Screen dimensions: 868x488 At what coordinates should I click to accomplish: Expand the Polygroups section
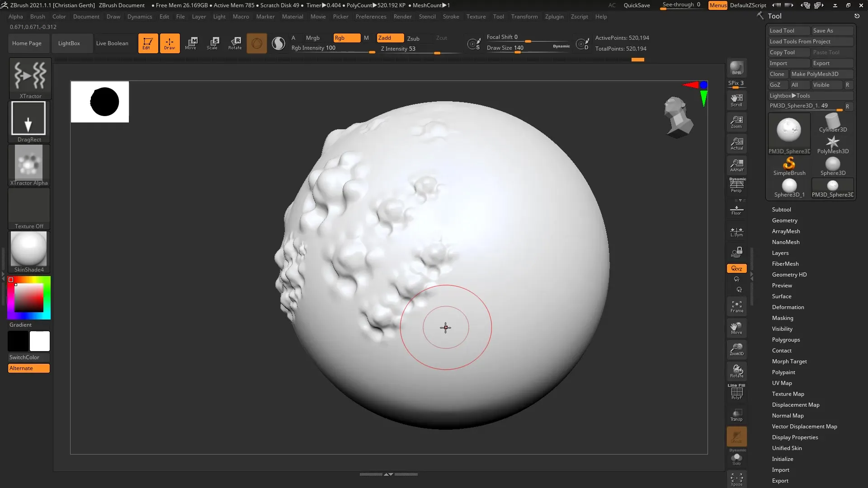[786, 340]
